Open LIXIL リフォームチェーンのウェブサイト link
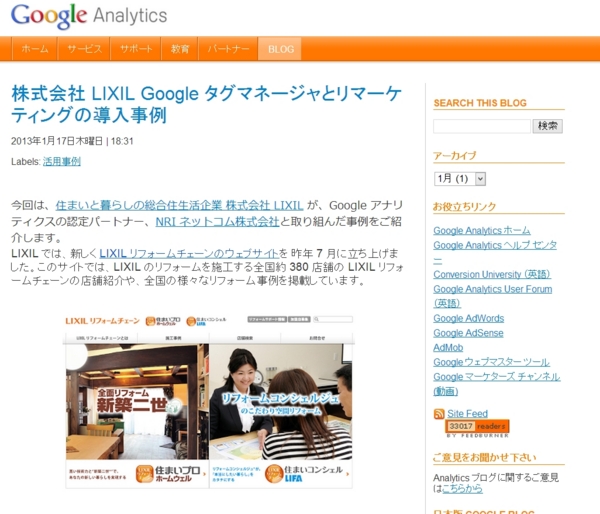 pyautogui.click(x=189, y=253)
